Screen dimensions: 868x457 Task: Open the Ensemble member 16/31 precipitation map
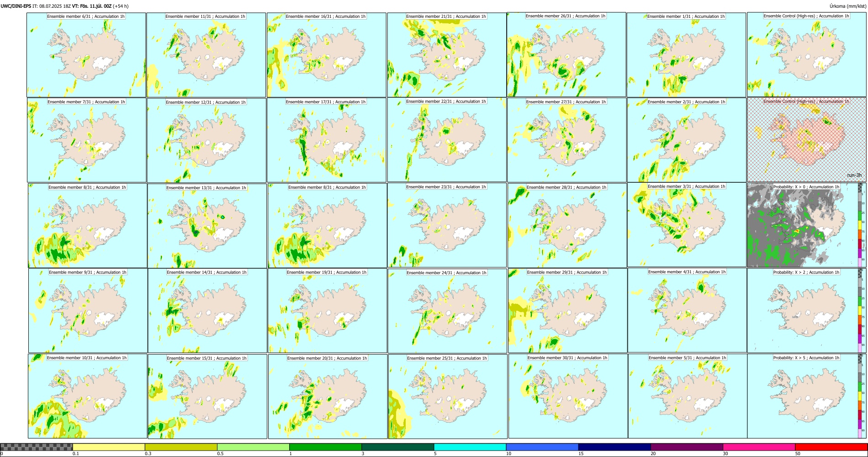point(327,55)
